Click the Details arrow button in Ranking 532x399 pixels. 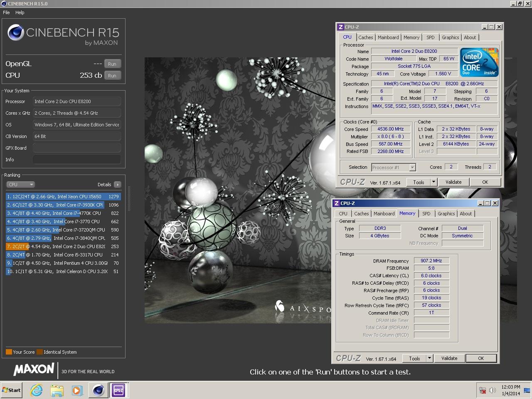pyautogui.click(x=118, y=185)
